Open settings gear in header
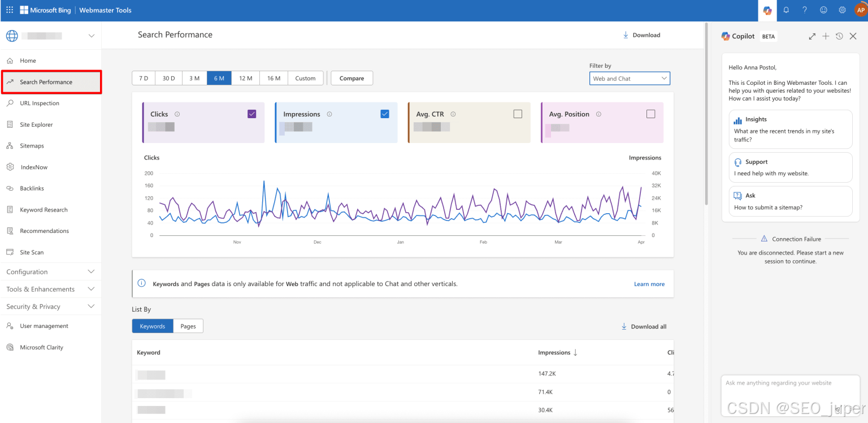Screen dimensions: 868x423 842,10
